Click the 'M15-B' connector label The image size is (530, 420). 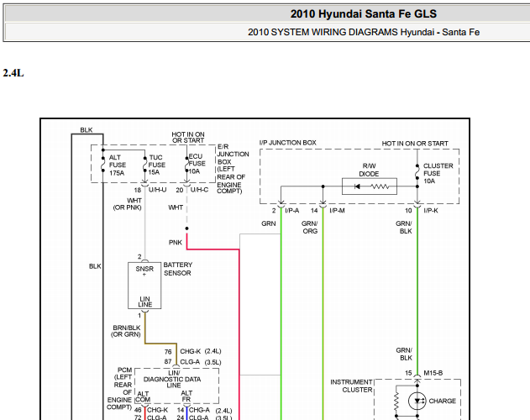click(433, 373)
